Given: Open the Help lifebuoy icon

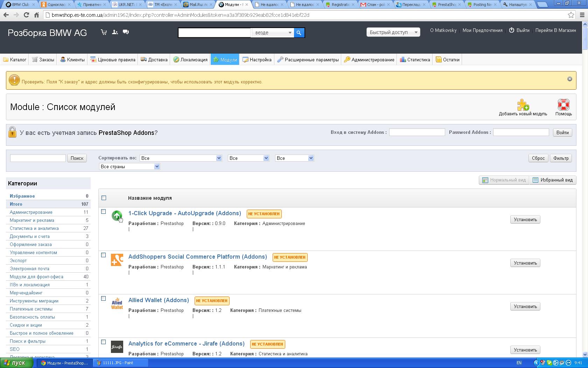Looking at the screenshot, I should click(563, 105).
